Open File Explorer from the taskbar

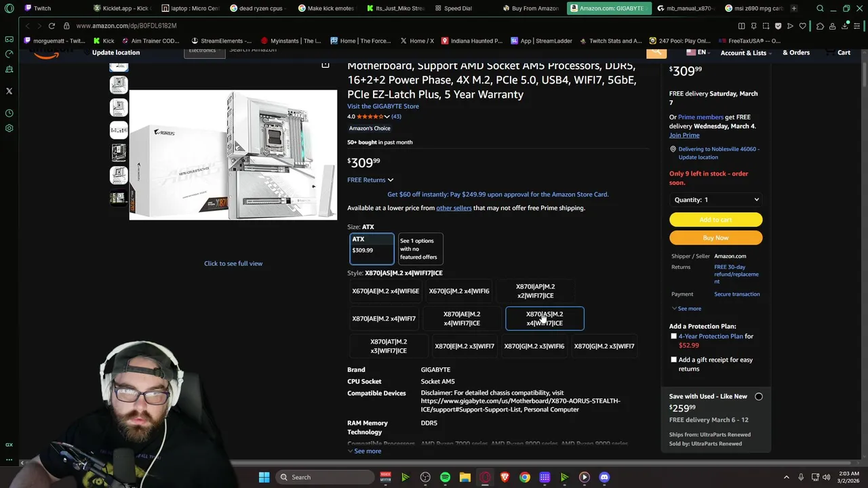click(465, 477)
